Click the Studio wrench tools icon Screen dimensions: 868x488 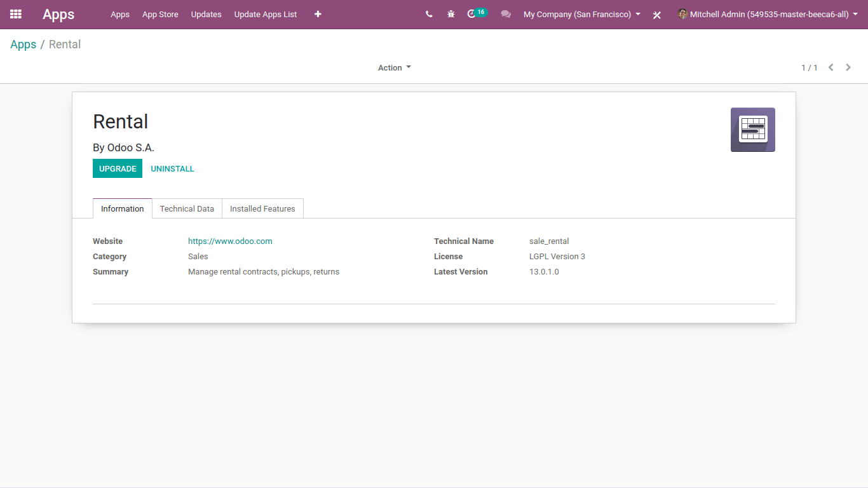657,15
